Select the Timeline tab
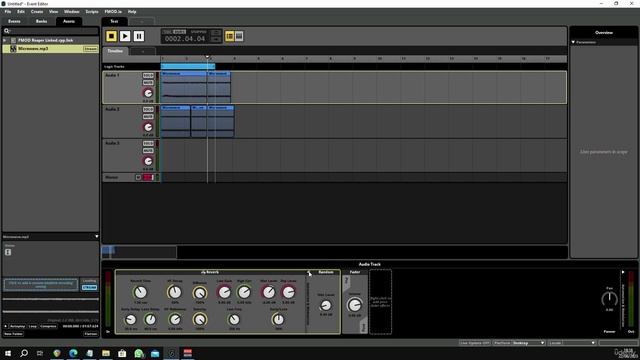 (115, 51)
